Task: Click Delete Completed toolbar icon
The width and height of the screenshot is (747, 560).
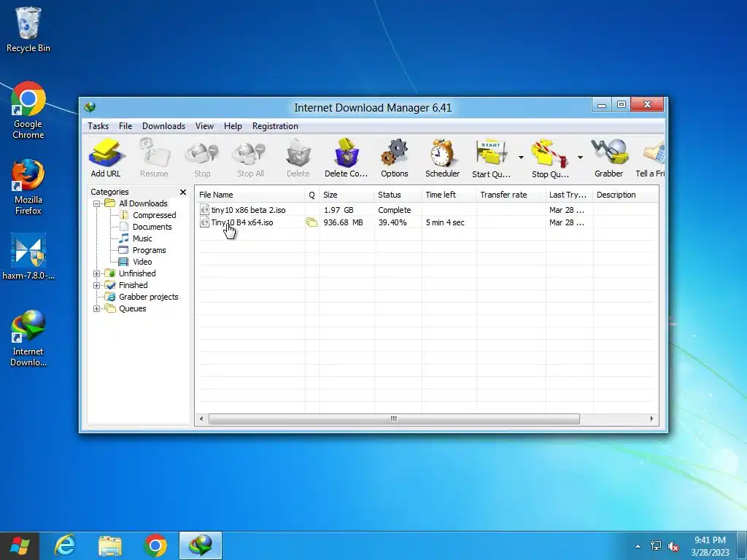Action: click(347, 157)
